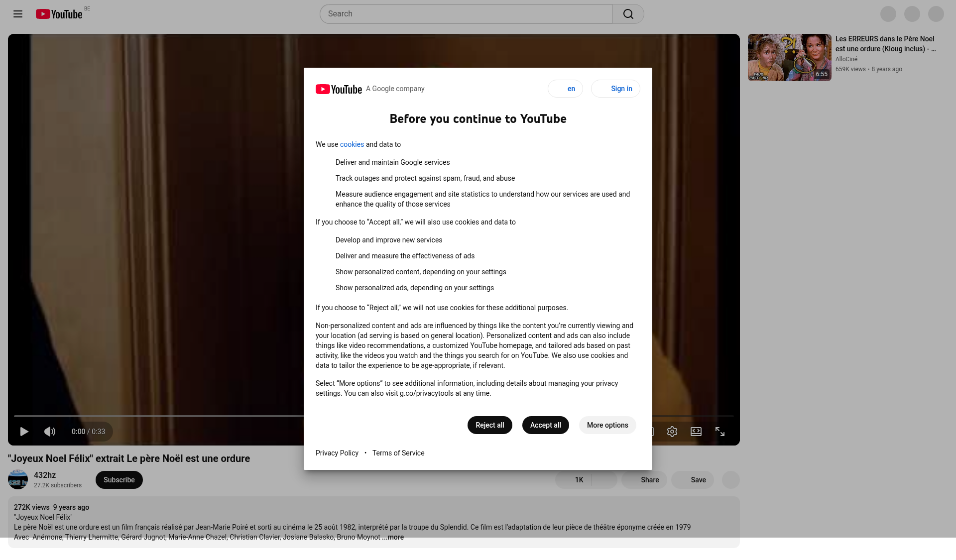Switch to theater mode
Screen dimensions: 956x560
[x=696, y=432]
